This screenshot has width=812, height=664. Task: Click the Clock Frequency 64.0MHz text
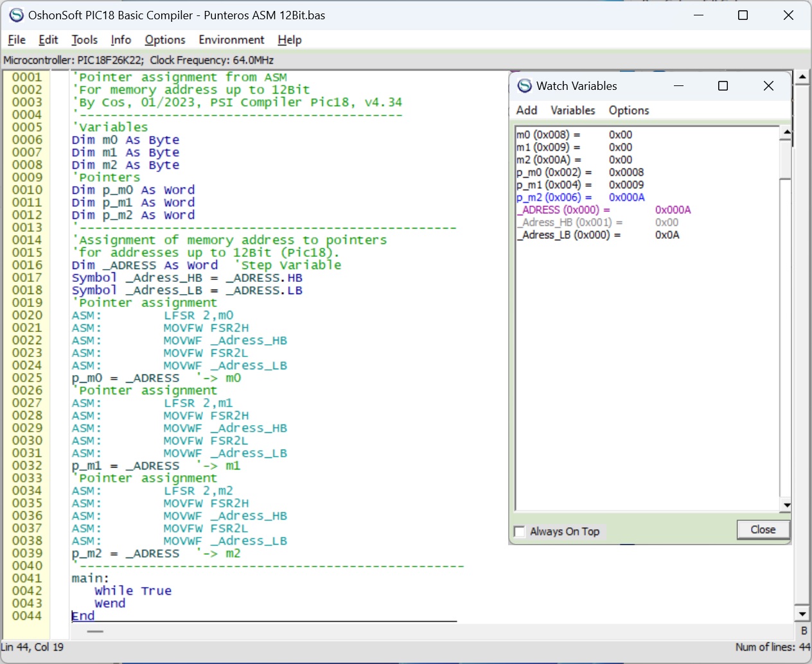click(212, 60)
